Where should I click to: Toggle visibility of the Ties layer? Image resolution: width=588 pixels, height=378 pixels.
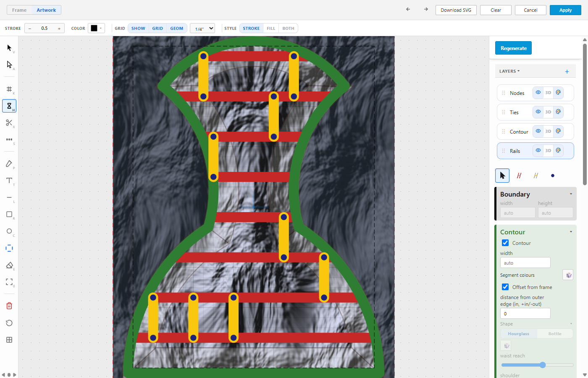point(538,112)
